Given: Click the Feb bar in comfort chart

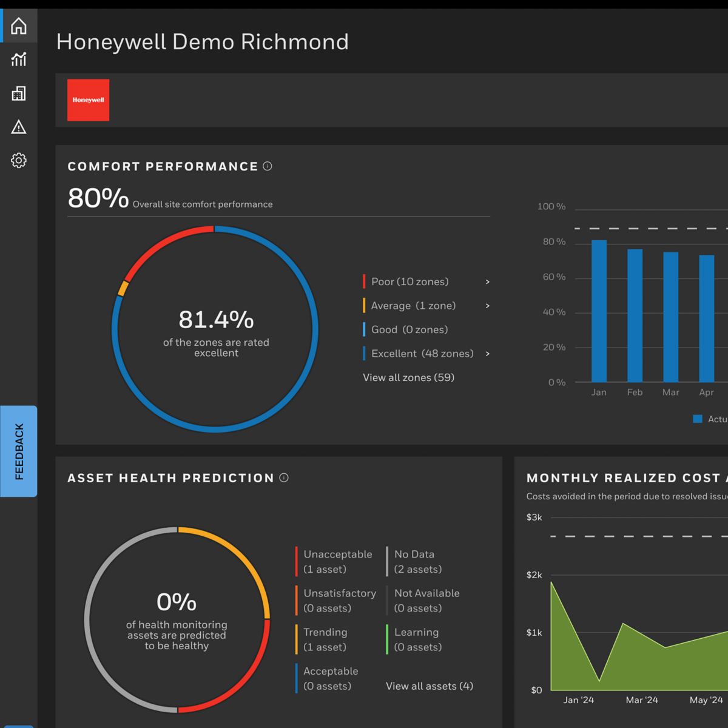Looking at the screenshot, I should point(635,315).
